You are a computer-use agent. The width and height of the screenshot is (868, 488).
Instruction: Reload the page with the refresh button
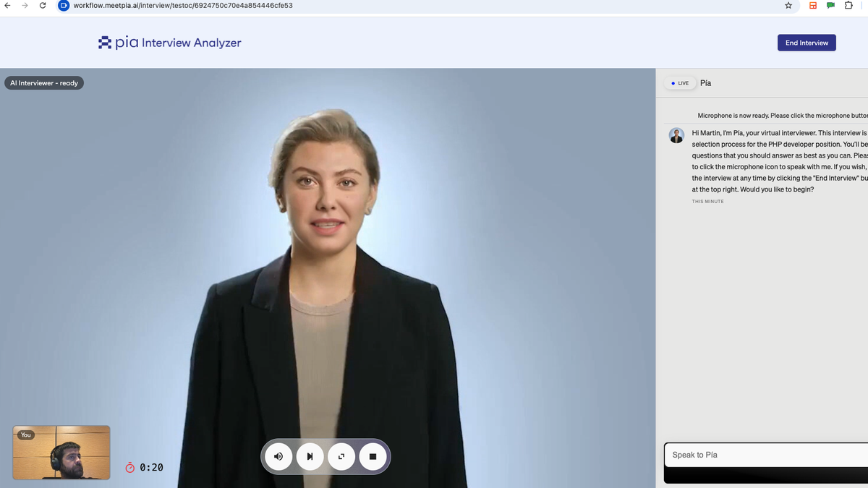click(x=43, y=6)
